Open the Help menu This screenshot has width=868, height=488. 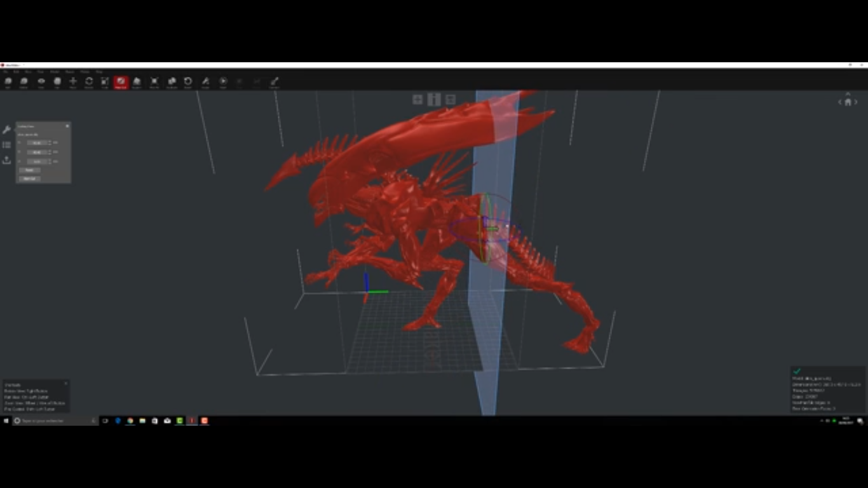click(x=98, y=72)
